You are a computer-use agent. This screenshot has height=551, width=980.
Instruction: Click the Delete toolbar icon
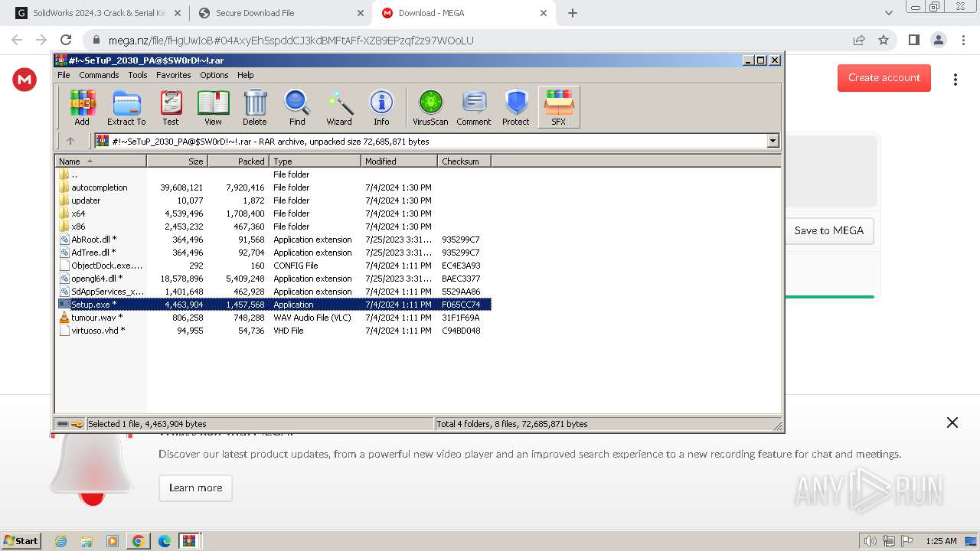(255, 107)
